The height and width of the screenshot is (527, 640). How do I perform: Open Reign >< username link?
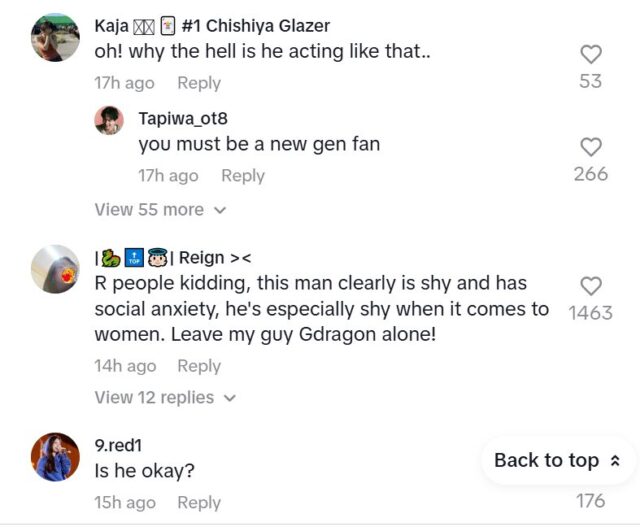208,259
